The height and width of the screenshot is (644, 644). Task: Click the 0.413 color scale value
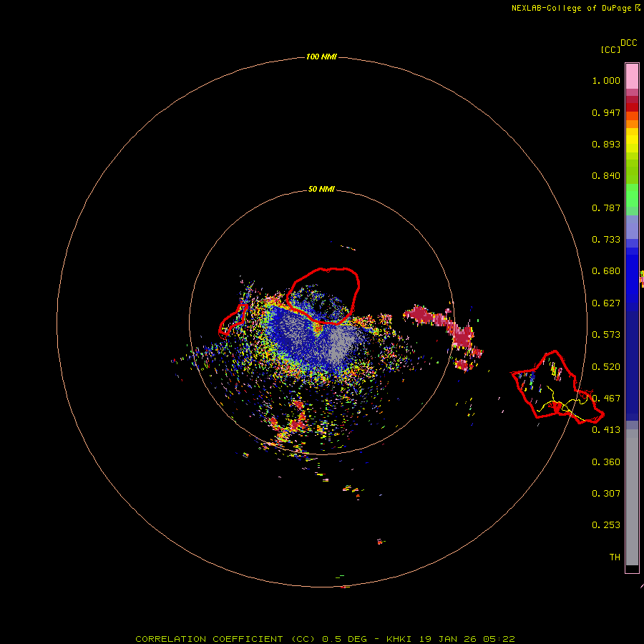tap(606, 430)
